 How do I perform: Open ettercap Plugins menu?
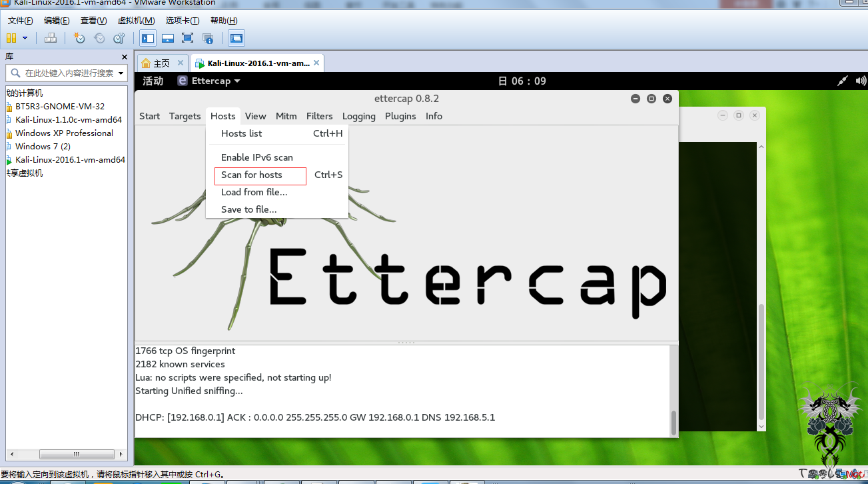click(x=400, y=116)
